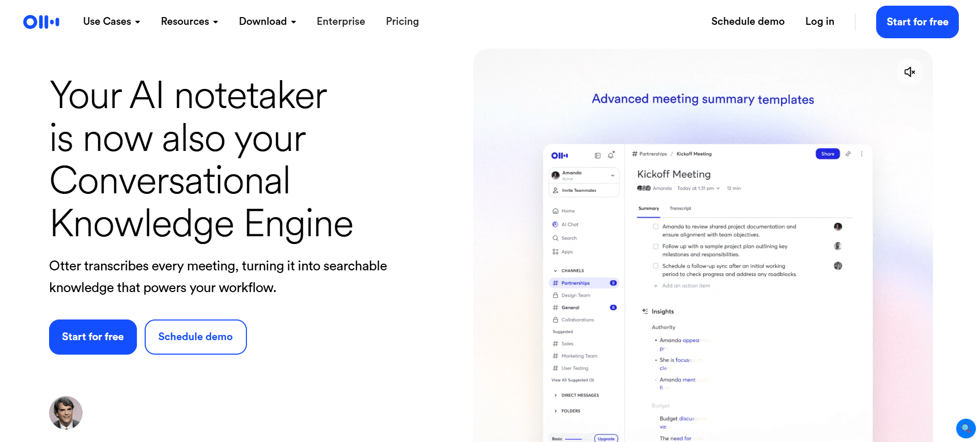Open the Use Cases dropdown menu

[112, 22]
